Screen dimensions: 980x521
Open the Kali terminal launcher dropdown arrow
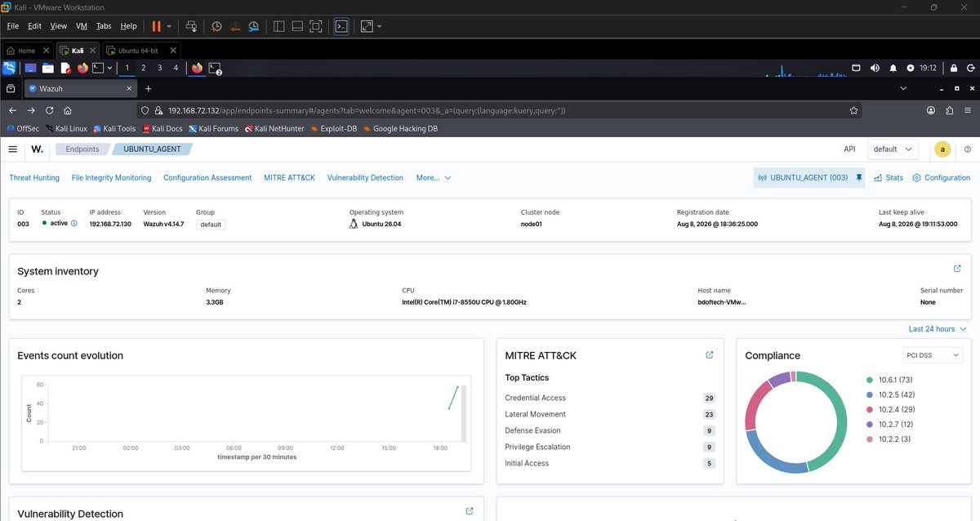click(x=110, y=69)
